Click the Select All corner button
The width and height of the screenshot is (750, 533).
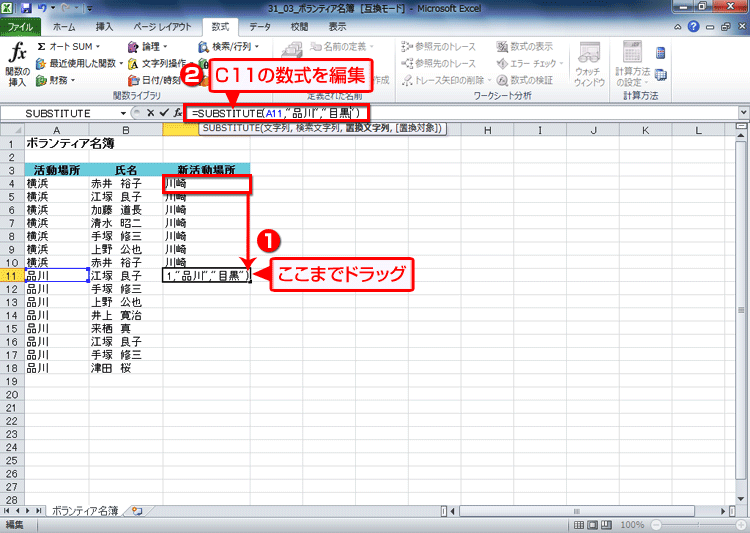click(x=12, y=130)
